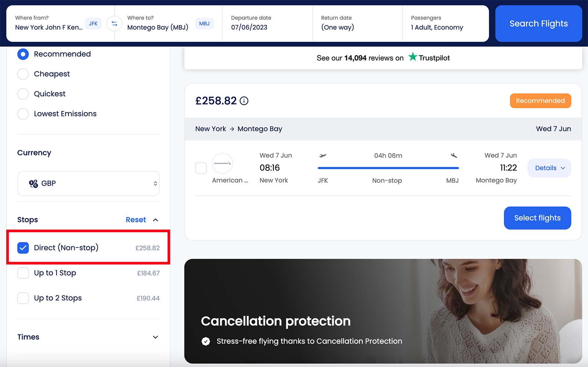
Task: Open the GBP currency dropdown
Action: click(x=88, y=183)
